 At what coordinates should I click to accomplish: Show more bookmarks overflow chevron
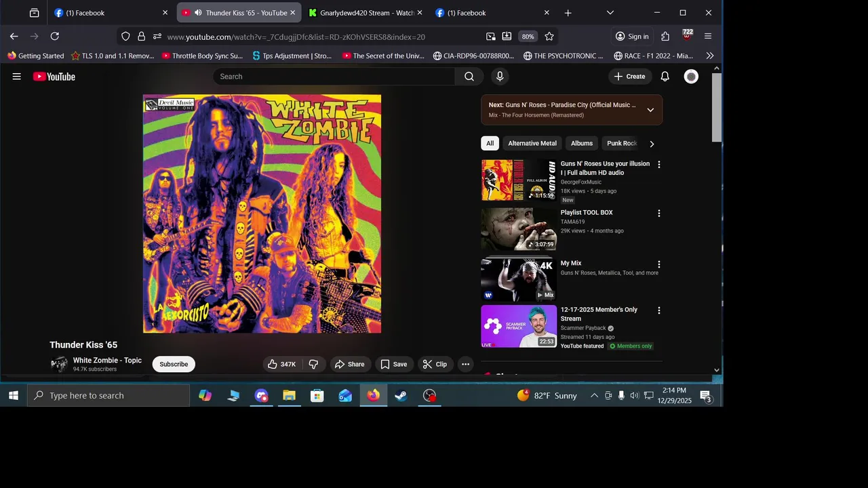click(710, 56)
